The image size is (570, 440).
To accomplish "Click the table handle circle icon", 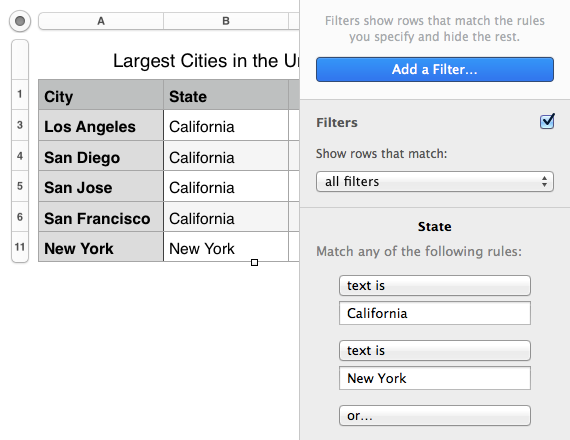I will click(x=20, y=21).
